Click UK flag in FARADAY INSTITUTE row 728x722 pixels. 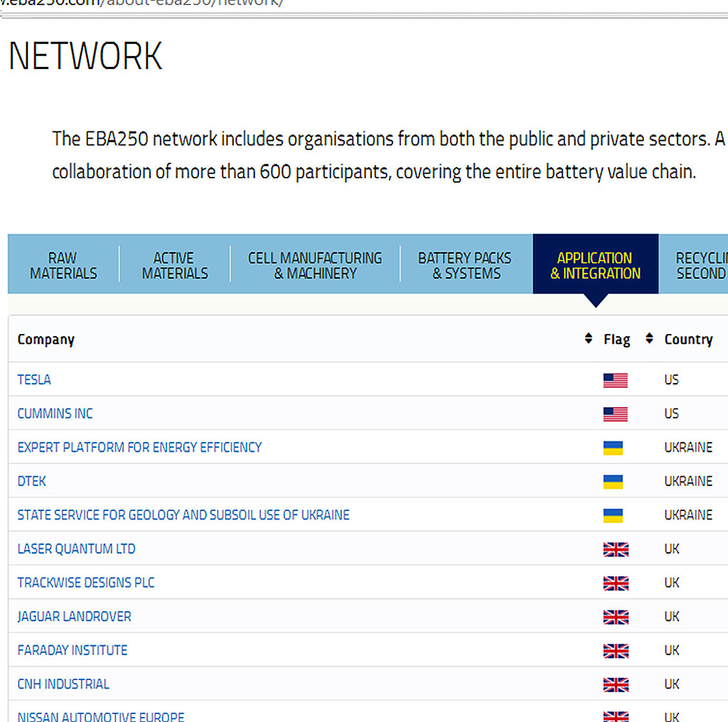click(x=616, y=652)
